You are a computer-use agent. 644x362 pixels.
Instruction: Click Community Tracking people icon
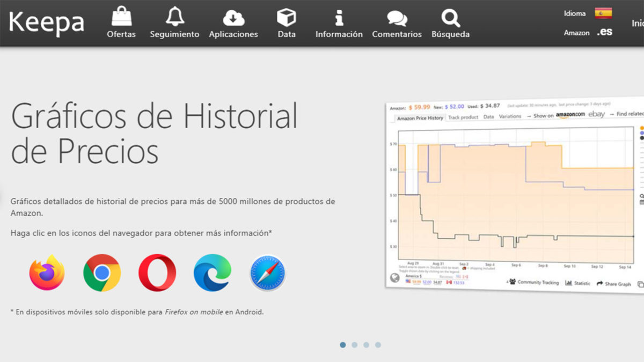pyautogui.click(x=512, y=281)
